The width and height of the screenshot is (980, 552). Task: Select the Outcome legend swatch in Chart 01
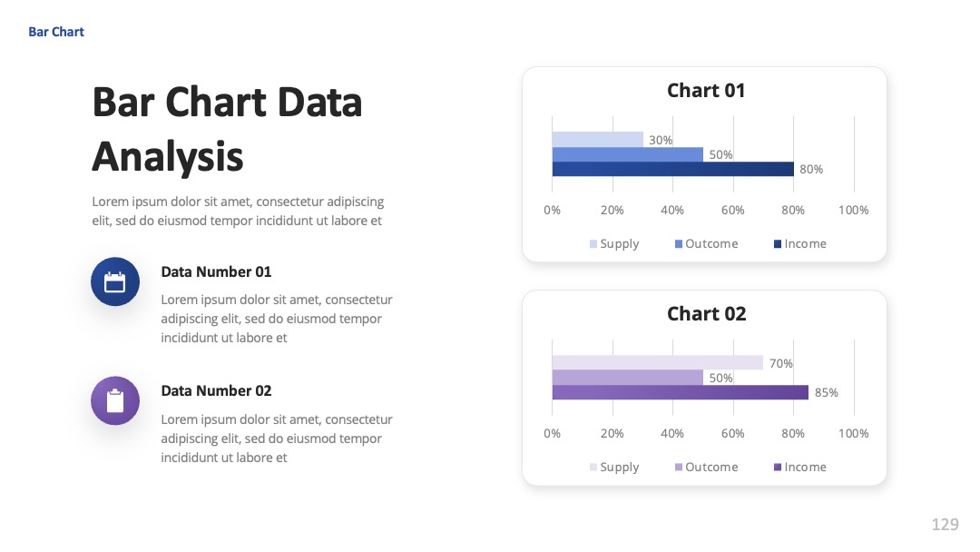coord(679,244)
